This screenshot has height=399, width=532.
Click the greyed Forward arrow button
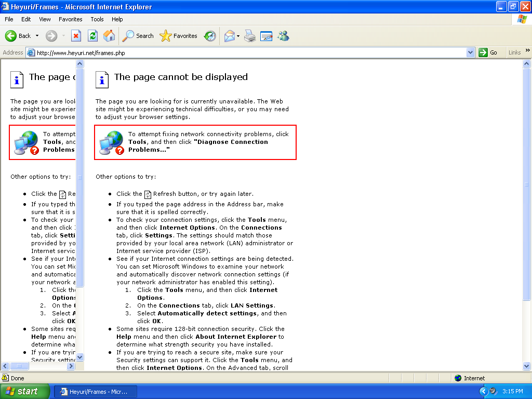tap(51, 36)
